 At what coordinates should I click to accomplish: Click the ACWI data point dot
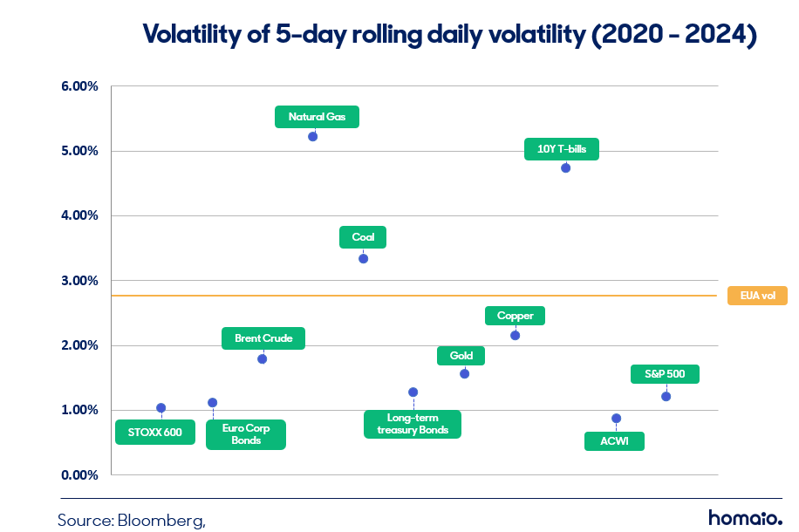tap(616, 419)
